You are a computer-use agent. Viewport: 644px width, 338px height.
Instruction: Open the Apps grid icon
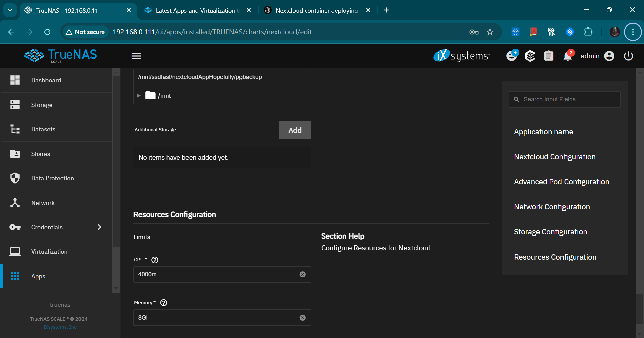point(15,276)
